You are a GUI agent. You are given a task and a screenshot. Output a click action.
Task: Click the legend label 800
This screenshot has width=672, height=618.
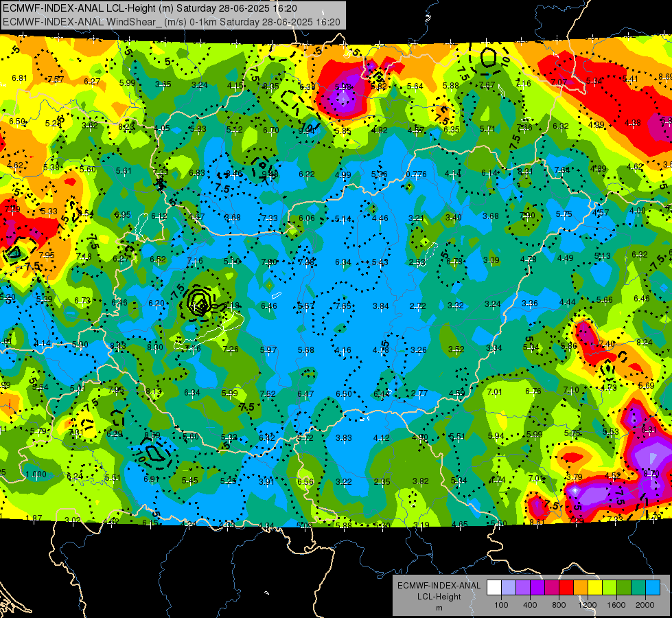[559, 605]
